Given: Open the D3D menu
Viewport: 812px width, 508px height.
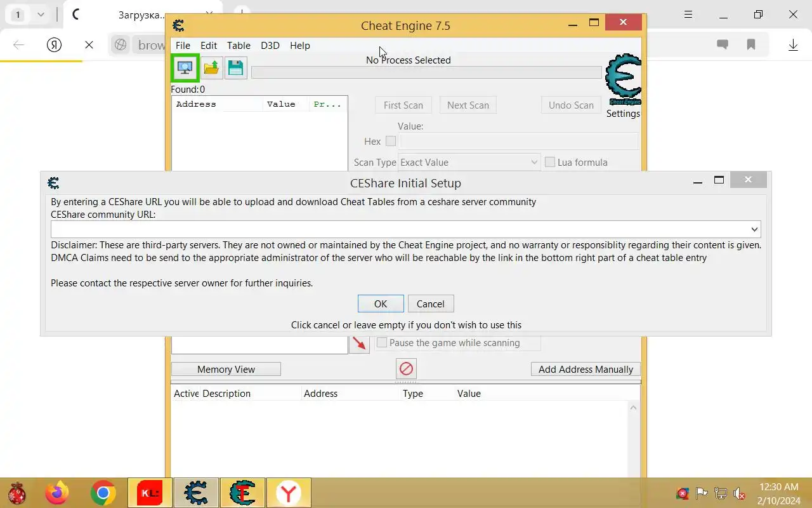Looking at the screenshot, I should tap(270, 46).
